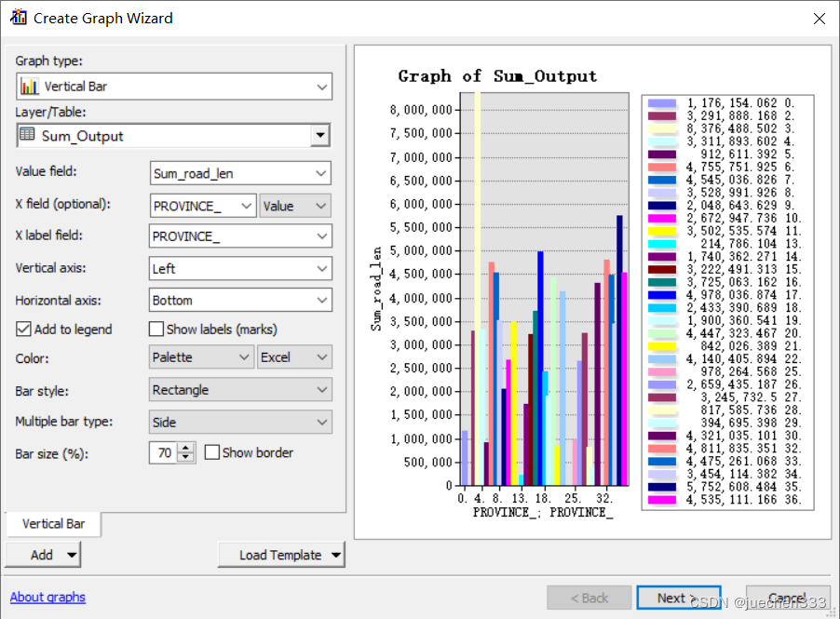Image resolution: width=840 pixels, height=619 pixels.
Task: Click the legend swatch for 214,786.104
Action: [x=662, y=244]
